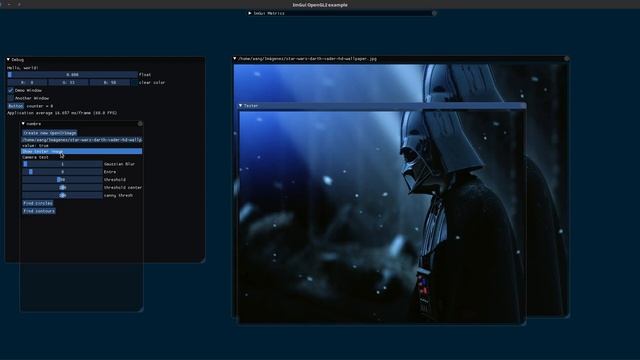Click the image path input field in nombre

pos(82,140)
